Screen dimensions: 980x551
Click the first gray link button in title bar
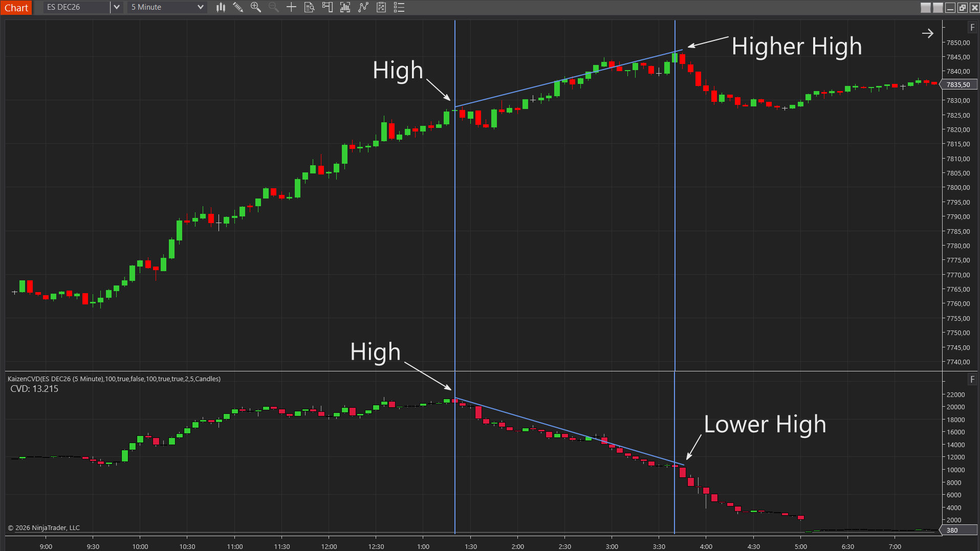[926, 8]
